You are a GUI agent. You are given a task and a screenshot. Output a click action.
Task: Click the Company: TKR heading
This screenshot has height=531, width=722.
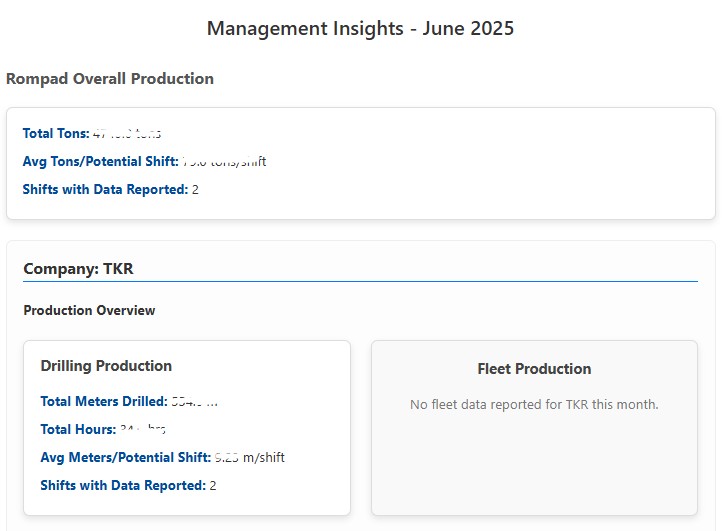[78, 268]
